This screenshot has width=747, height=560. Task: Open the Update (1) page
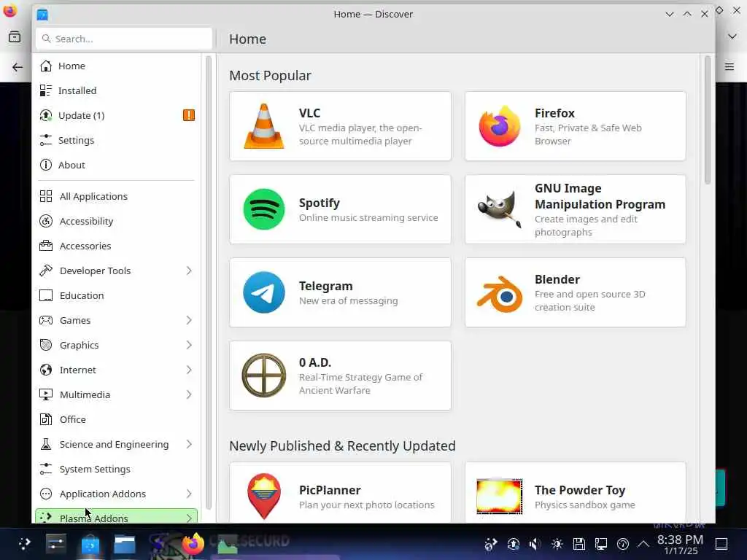tap(117, 115)
